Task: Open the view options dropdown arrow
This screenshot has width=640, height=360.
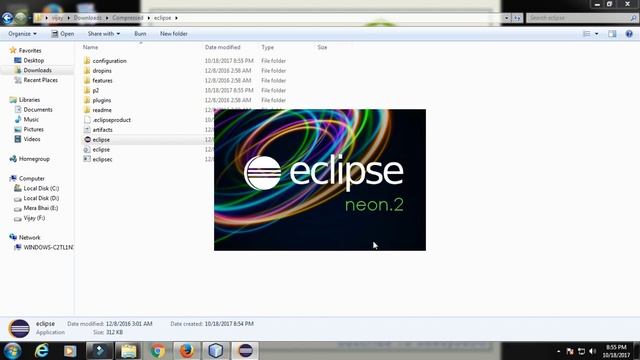Action: pos(596,34)
